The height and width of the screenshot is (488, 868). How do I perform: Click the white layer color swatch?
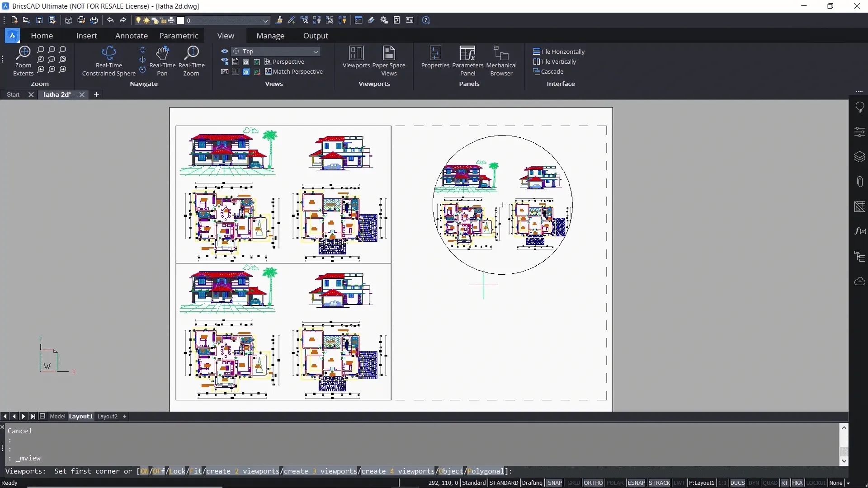tap(181, 20)
